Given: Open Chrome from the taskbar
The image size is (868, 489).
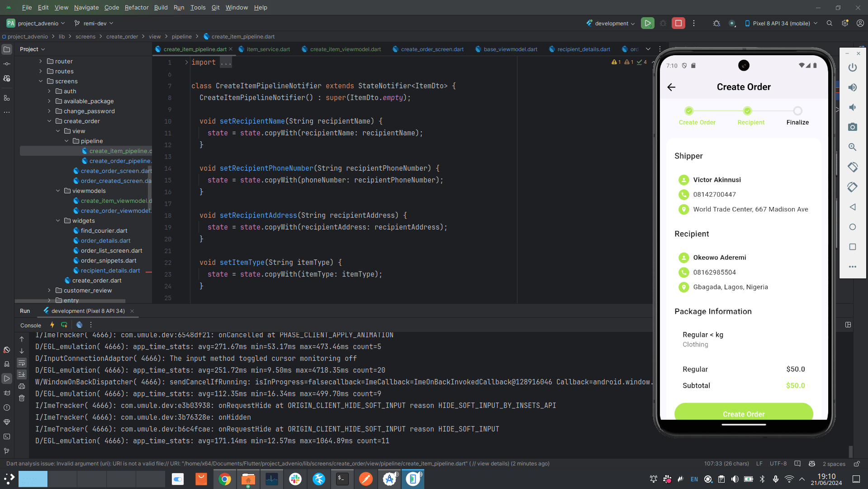Looking at the screenshot, I should coord(224,479).
